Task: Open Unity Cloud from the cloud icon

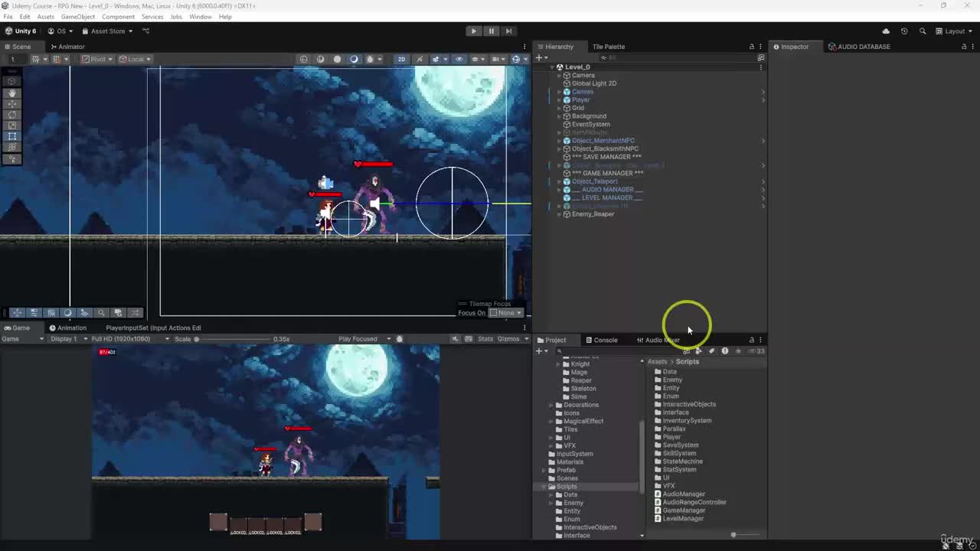Action: [886, 31]
